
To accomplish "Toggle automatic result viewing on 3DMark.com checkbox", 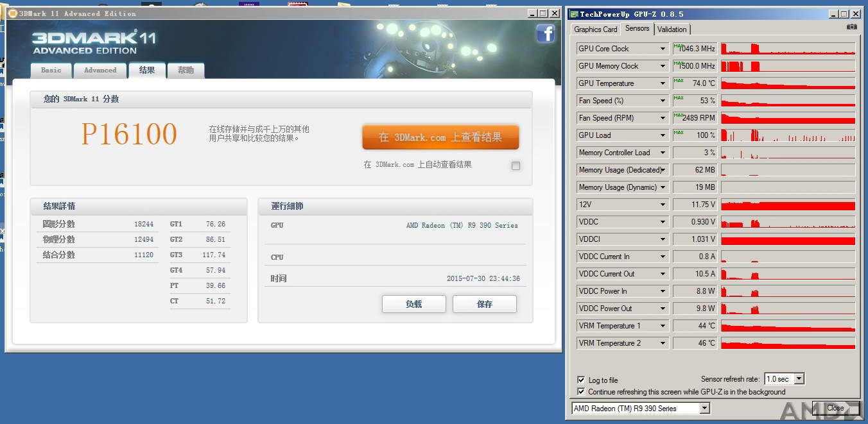I will (516, 165).
